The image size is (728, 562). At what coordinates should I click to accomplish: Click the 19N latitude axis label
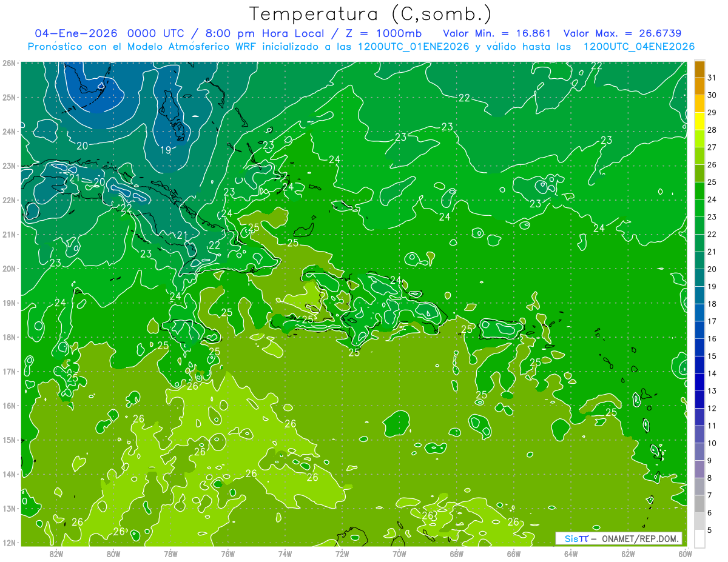[9, 303]
